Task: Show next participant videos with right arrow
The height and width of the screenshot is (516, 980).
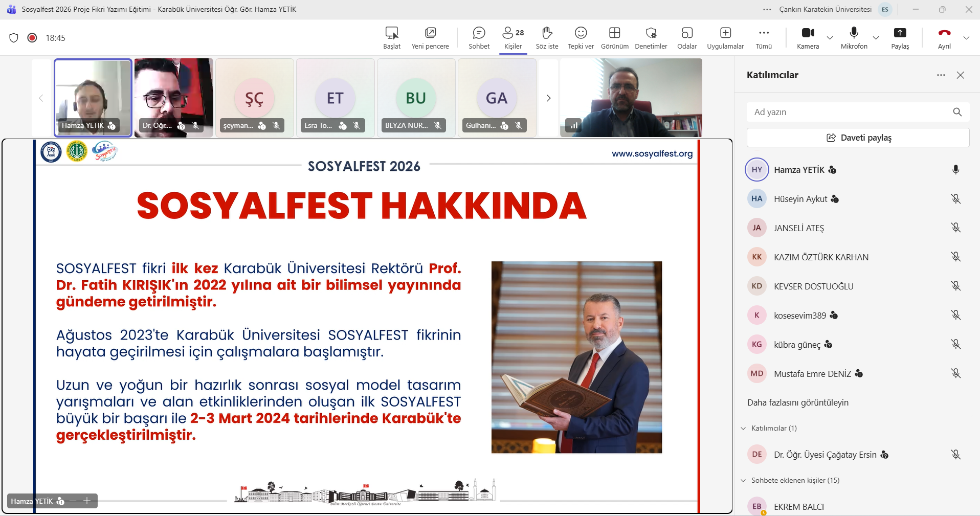Action: pos(548,98)
